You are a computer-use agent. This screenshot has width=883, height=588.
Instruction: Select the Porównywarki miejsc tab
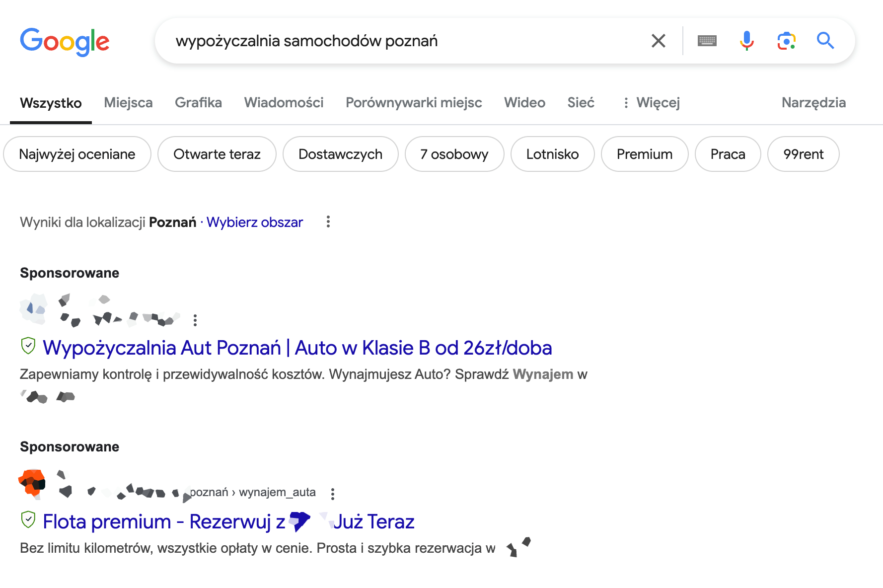414,103
